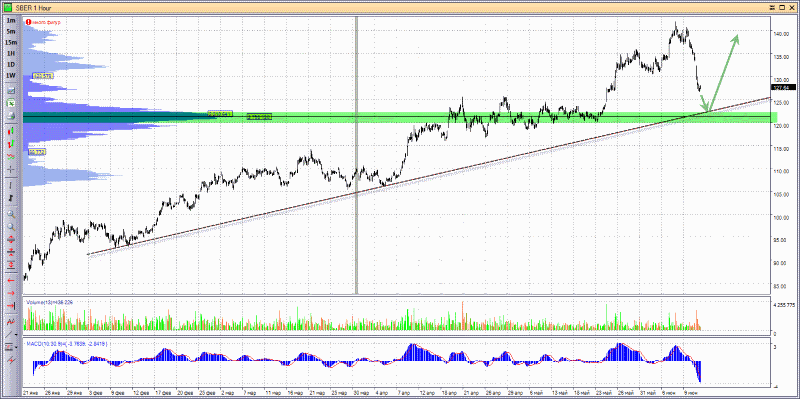Switch chart to 1W timeframe
Image resolution: width=800 pixels, height=399 pixels.
pyautogui.click(x=11, y=76)
